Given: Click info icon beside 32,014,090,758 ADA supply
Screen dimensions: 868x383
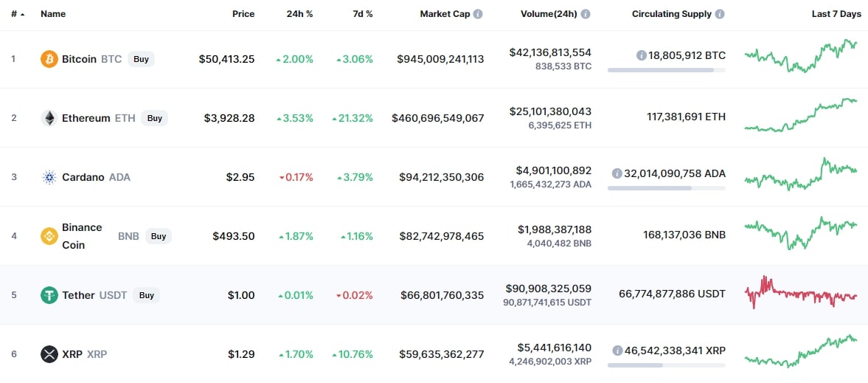Looking at the screenshot, I should coord(617,173).
